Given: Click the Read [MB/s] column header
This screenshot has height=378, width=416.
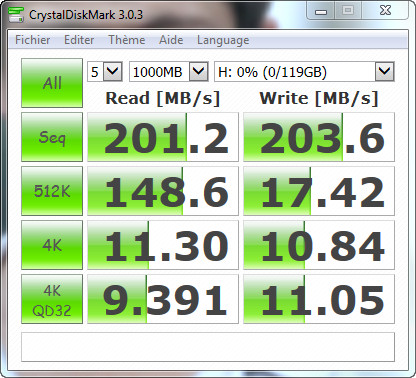Looking at the screenshot, I should pyautogui.click(x=163, y=99).
